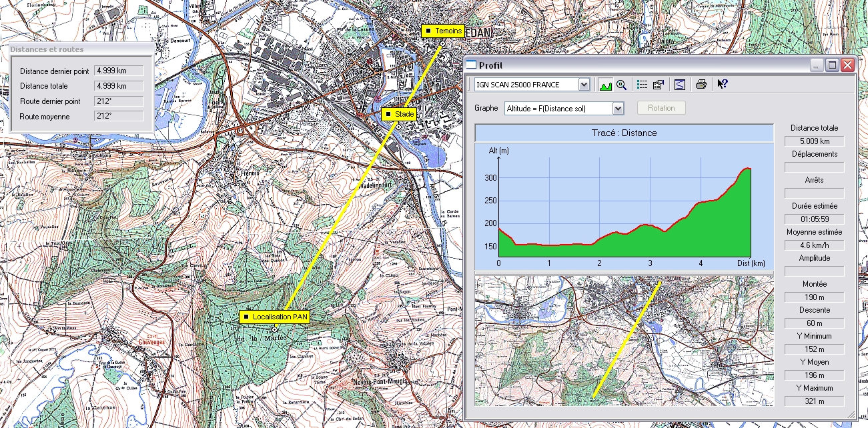Maximize the Profil window
This screenshot has width=868, height=428.
tap(832, 65)
